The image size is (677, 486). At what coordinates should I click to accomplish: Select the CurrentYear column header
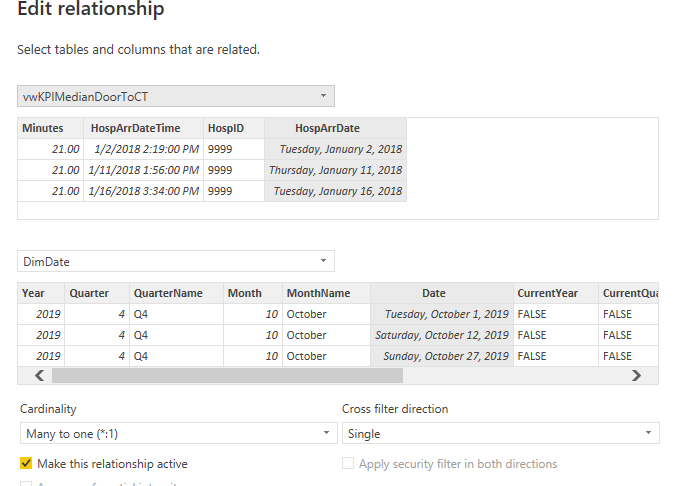[x=556, y=293]
